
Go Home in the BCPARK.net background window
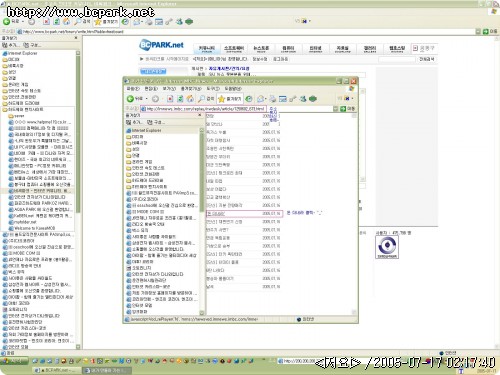(67, 22)
